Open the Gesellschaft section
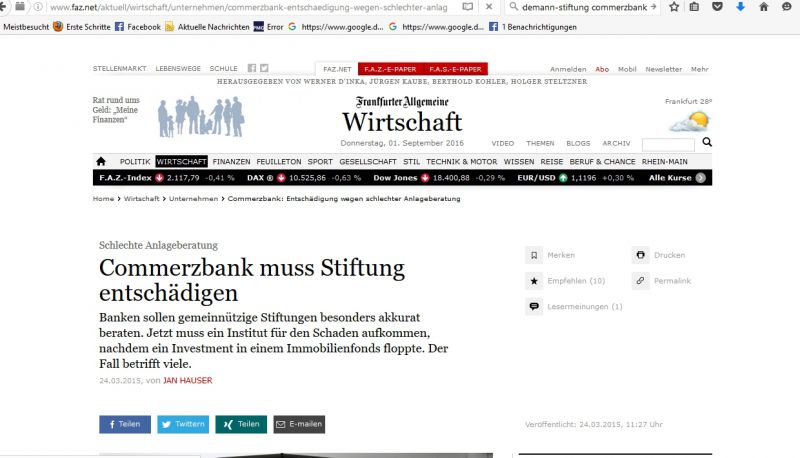Screen dimensions: 800x458 (368, 162)
